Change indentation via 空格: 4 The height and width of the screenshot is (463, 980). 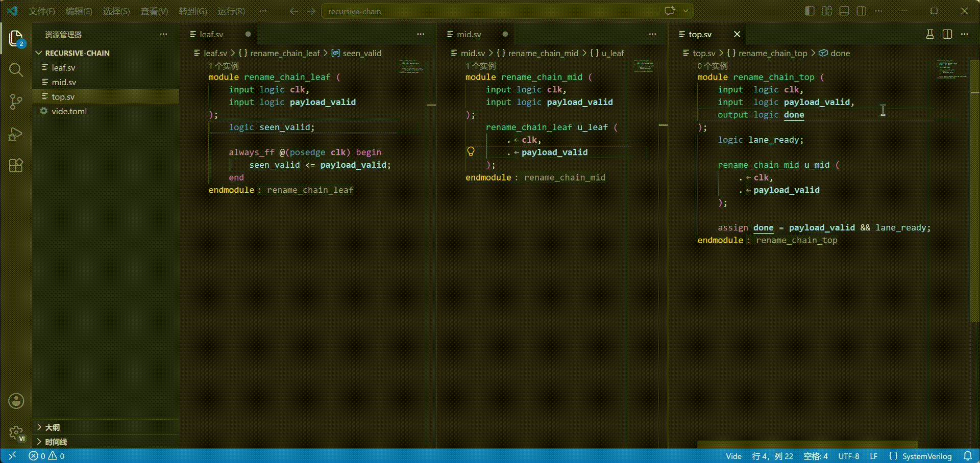[816, 456]
